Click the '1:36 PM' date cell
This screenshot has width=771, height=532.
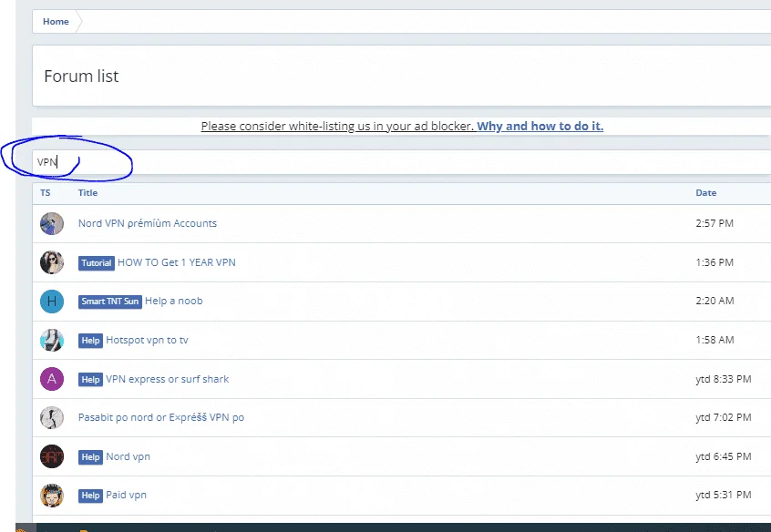coord(714,262)
